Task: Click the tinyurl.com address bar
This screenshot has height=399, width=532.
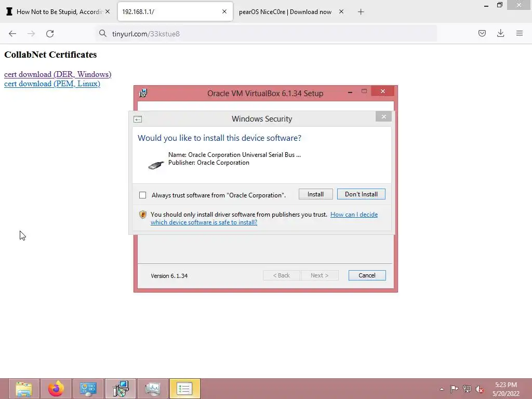Action: (x=267, y=34)
